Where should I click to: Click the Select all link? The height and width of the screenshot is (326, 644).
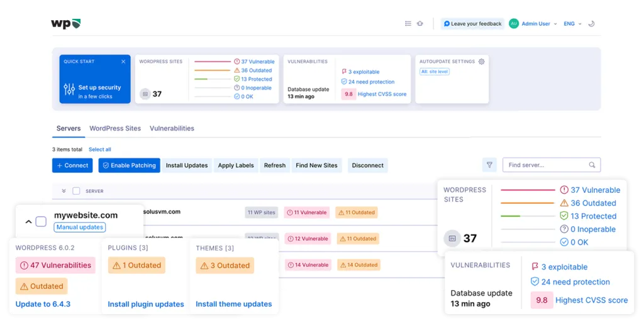(x=100, y=149)
